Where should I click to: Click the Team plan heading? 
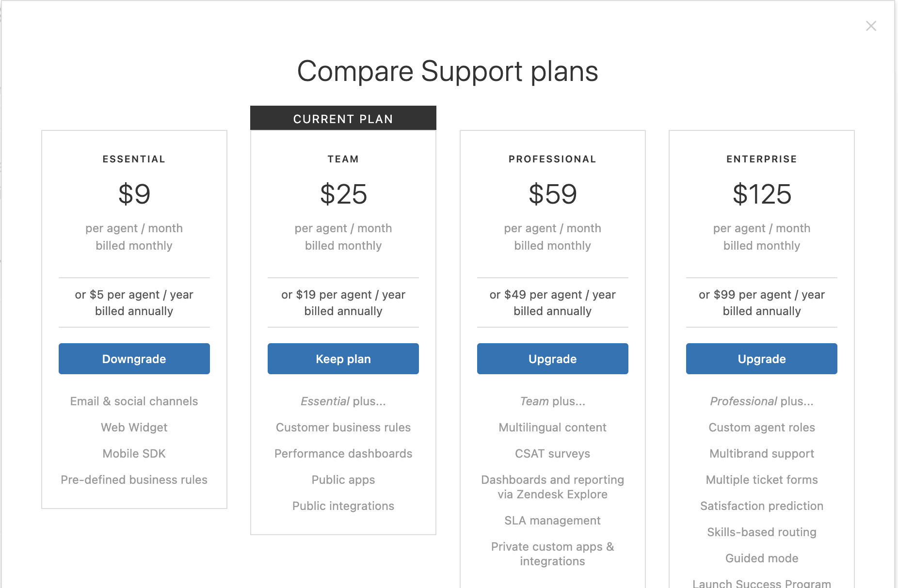coord(343,159)
